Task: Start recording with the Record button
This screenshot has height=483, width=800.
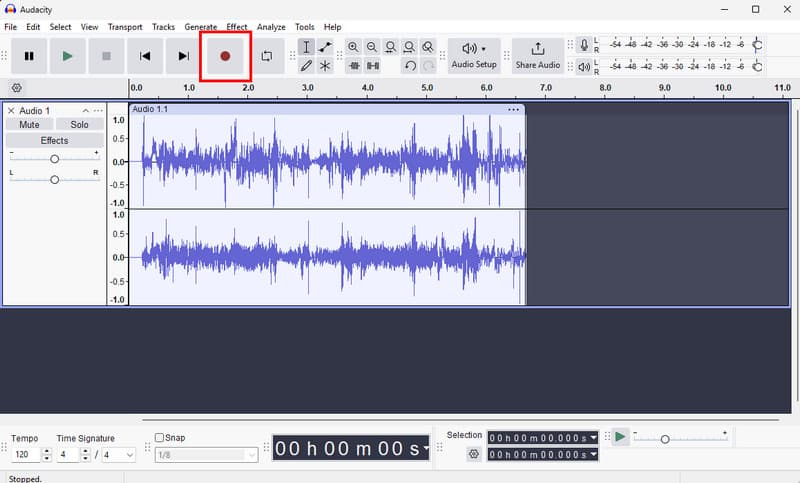Action: click(x=225, y=56)
